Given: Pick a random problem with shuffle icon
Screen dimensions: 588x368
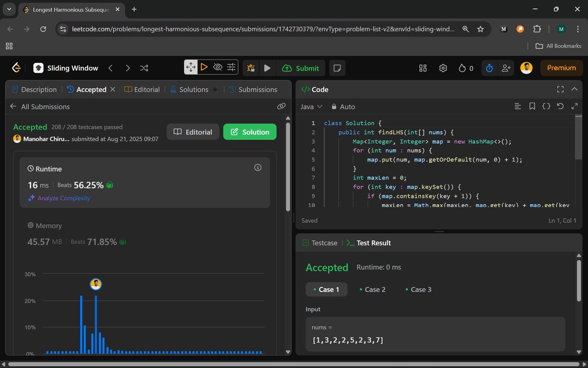Looking at the screenshot, I should pyautogui.click(x=144, y=68).
